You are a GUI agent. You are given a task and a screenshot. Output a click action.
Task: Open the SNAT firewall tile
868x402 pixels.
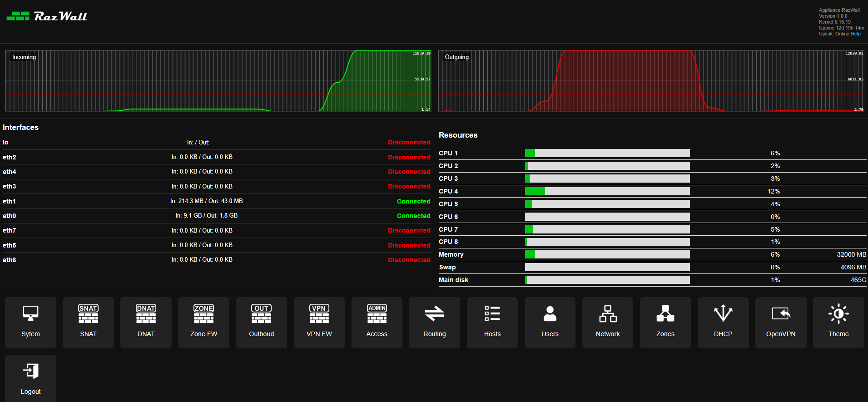[88, 323]
